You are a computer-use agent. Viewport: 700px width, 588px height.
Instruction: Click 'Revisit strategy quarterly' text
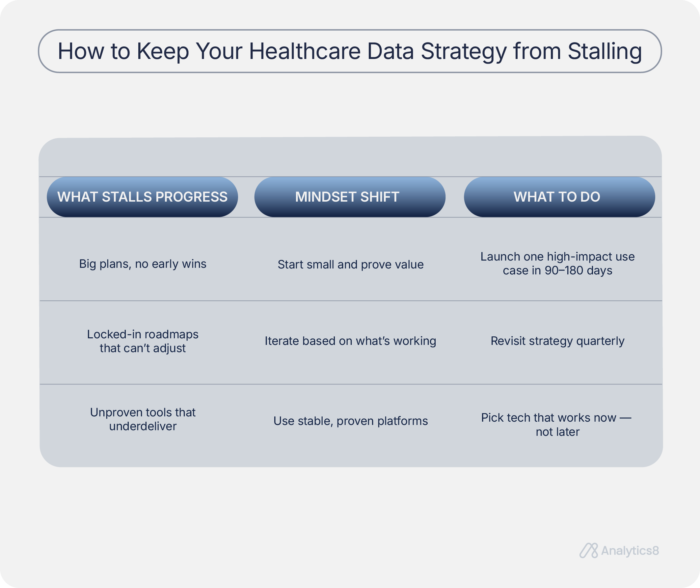pos(558,341)
